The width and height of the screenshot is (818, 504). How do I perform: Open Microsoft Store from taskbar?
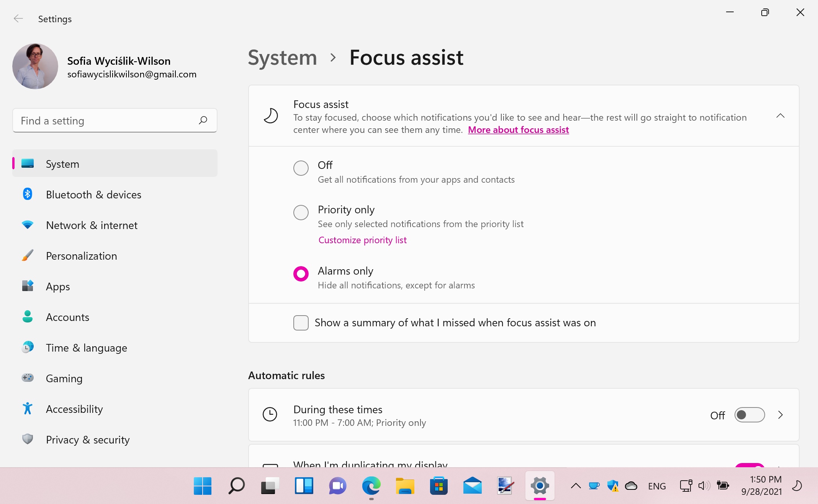pos(438,486)
